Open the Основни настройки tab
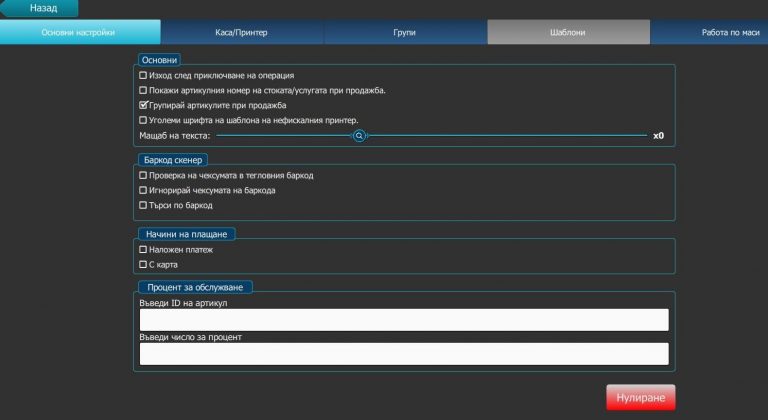The image size is (768, 420). pyautogui.click(x=80, y=33)
